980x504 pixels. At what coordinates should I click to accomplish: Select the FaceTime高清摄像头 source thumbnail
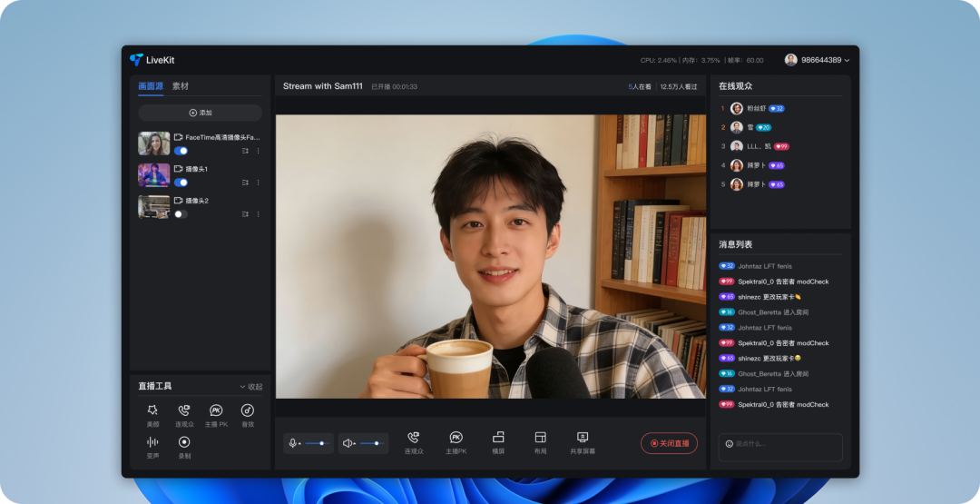(x=153, y=143)
